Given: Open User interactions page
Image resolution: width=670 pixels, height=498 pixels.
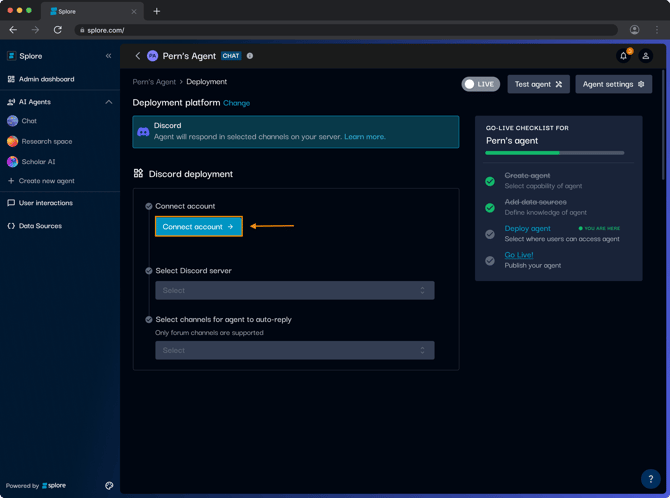Looking at the screenshot, I should pyautogui.click(x=40, y=203).
